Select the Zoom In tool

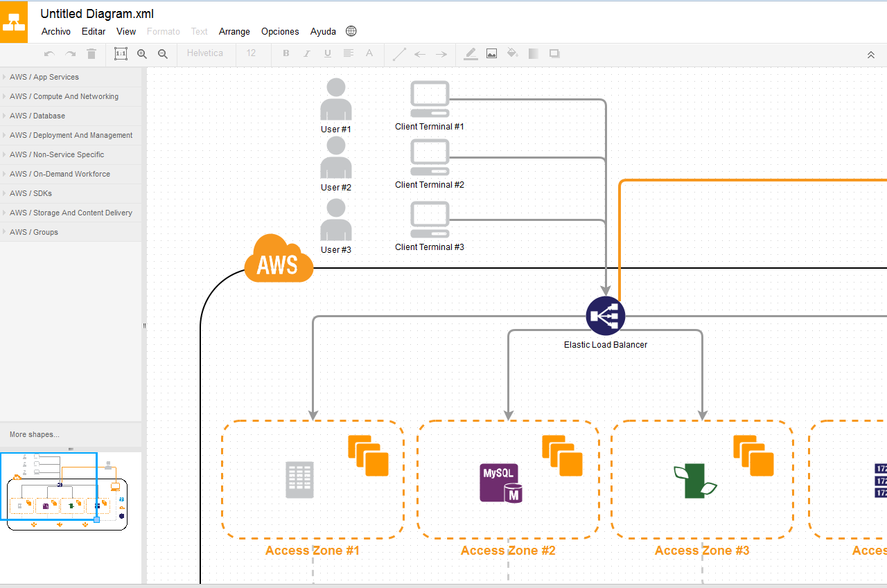pyautogui.click(x=142, y=53)
